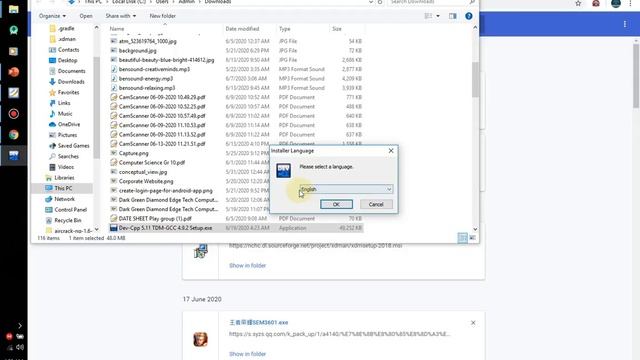Sort by Size column header
The height and width of the screenshot is (360, 640).
point(337,29)
